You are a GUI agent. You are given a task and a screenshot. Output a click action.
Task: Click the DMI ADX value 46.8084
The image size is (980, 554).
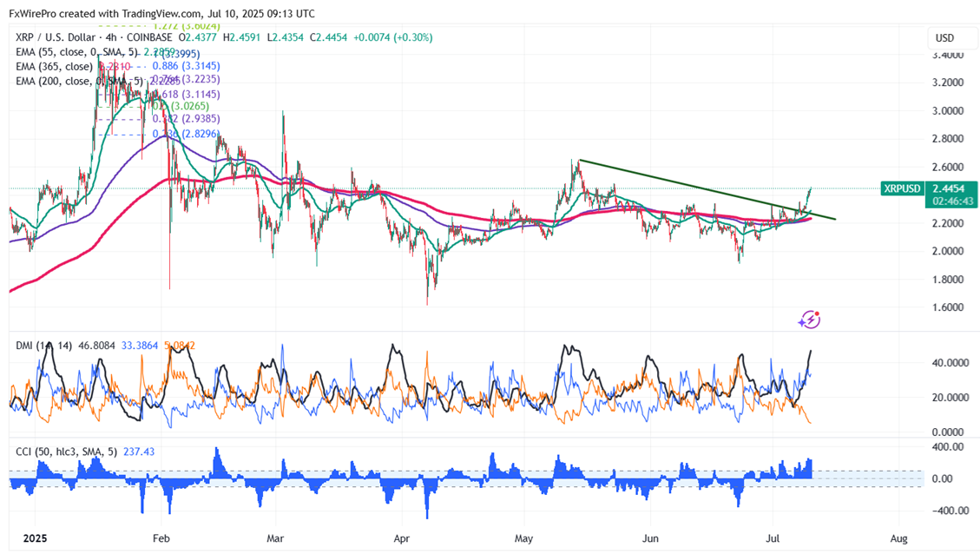coord(96,345)
